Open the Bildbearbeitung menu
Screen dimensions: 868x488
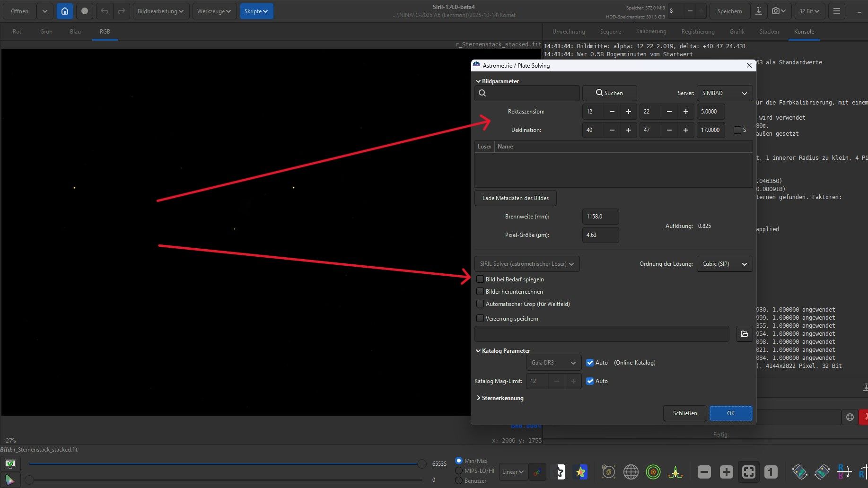[161, 11]
